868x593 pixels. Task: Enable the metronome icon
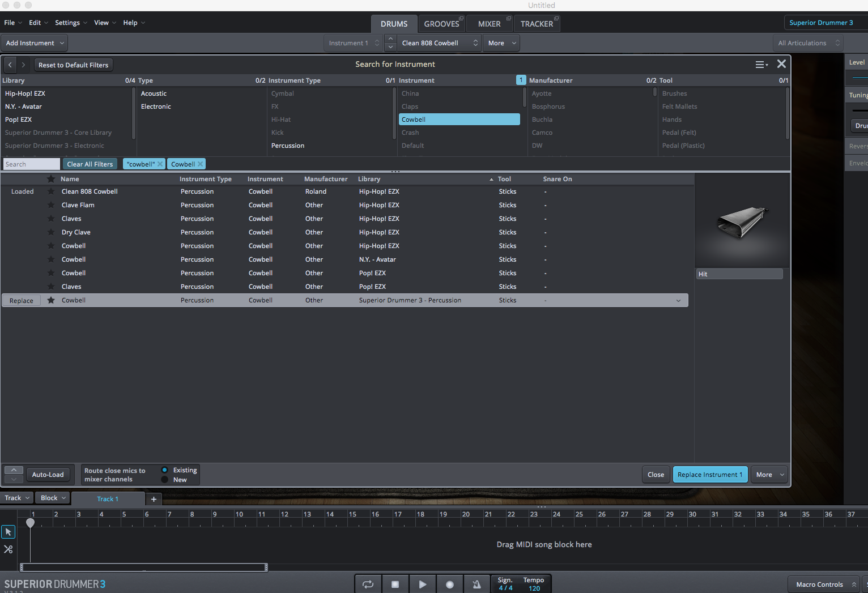[x=476, y=585]
